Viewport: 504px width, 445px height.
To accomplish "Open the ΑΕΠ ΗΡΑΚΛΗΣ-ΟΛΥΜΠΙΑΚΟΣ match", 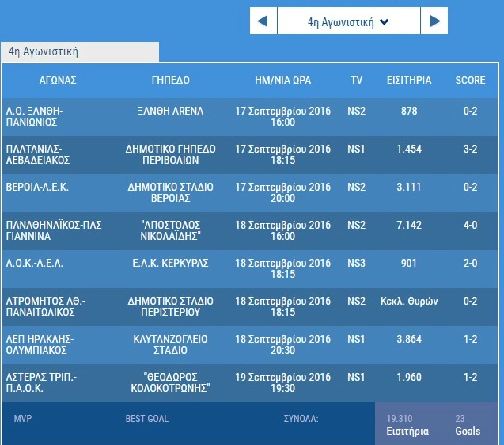I will [40, 344].
